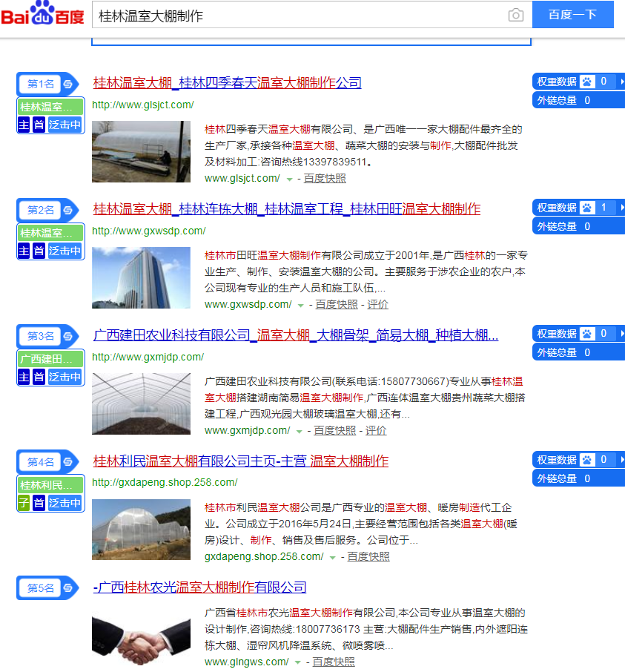This screenshot has height=672, width=625.
Task: Open 广西建田农业科技有限公司 result title
Action: (296, 335)
